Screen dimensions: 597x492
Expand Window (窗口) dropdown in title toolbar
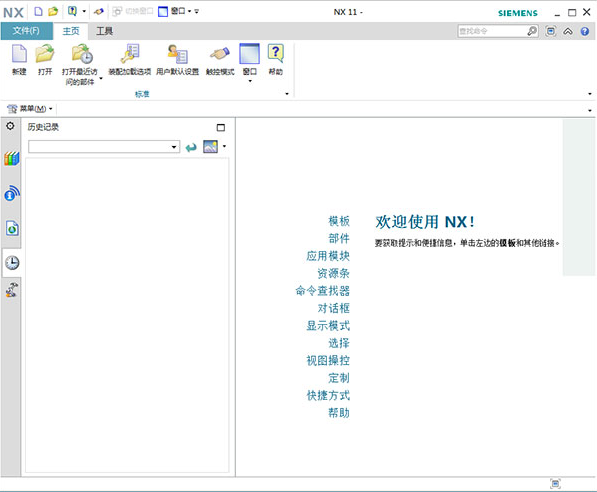189,11
